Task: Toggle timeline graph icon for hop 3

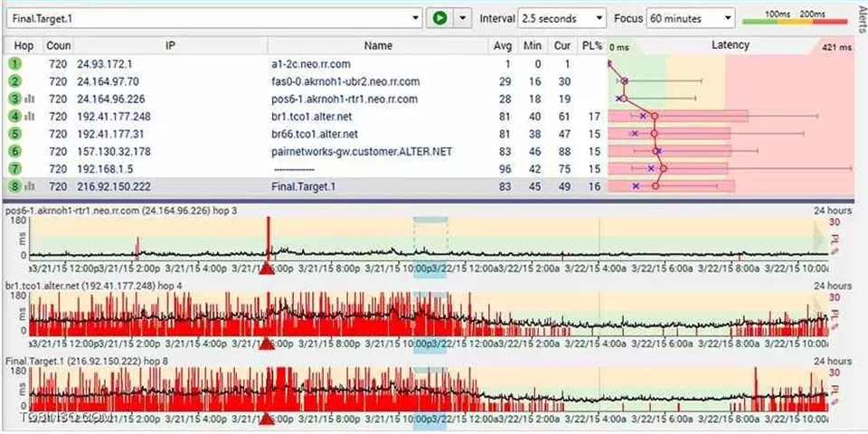Action: (30, 99)
